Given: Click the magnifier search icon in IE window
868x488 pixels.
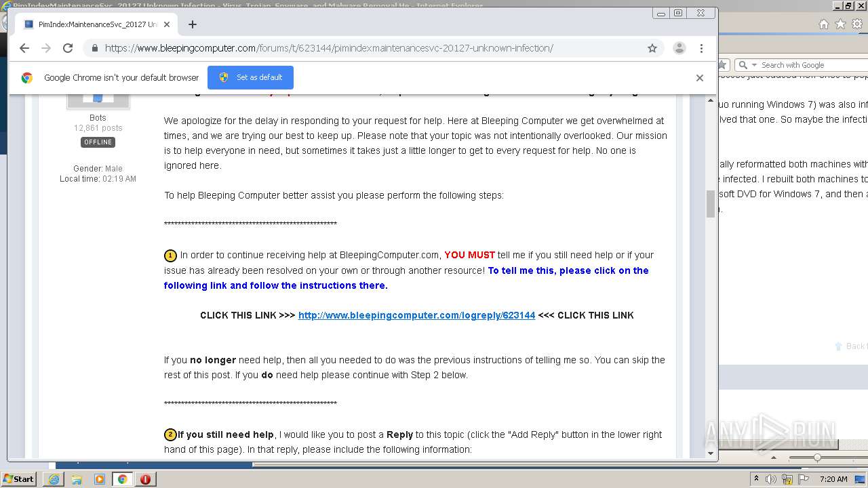Looking at the screenshot, I should click(x=743, y=65).
